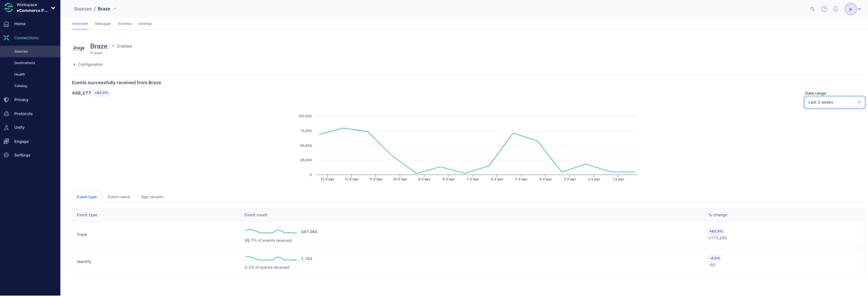The height and width of the screenshot is (296, 868).
Task: Click the Protocols icon
Action: (x=6, y=113)
